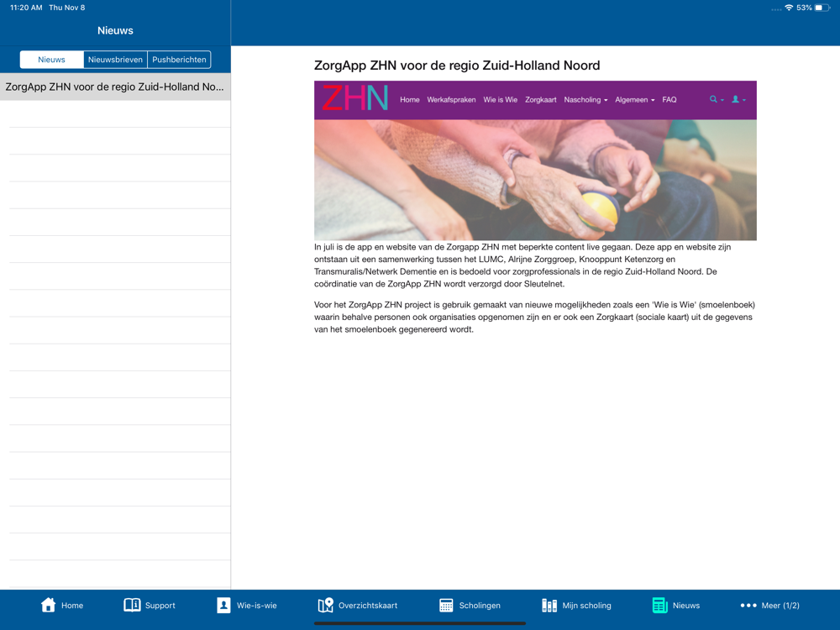Expand the Nascholing dropdown in banner
Viewport: 840px width, 630px height.
click(x=585, y=100)
